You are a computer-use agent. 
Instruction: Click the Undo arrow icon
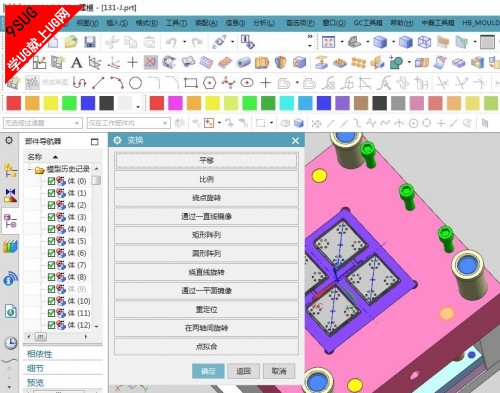pyautogui.click(x=171, y=42)
